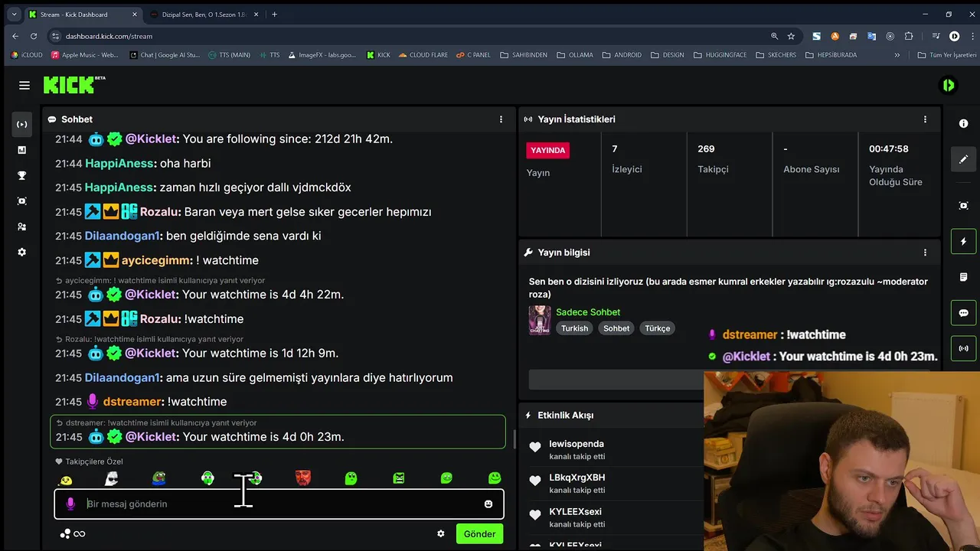This screenshot has width=980, height=551.
Task: Open the Tüm Yer İşaretleri bookmarks folder
Action: coord(947,55)
